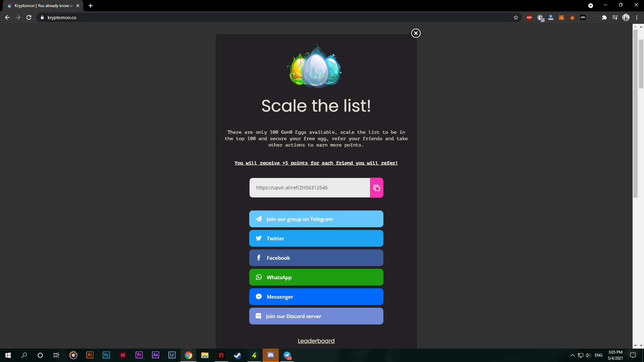Share via Messenger
The image size is (644, 362).
[316, 297]
